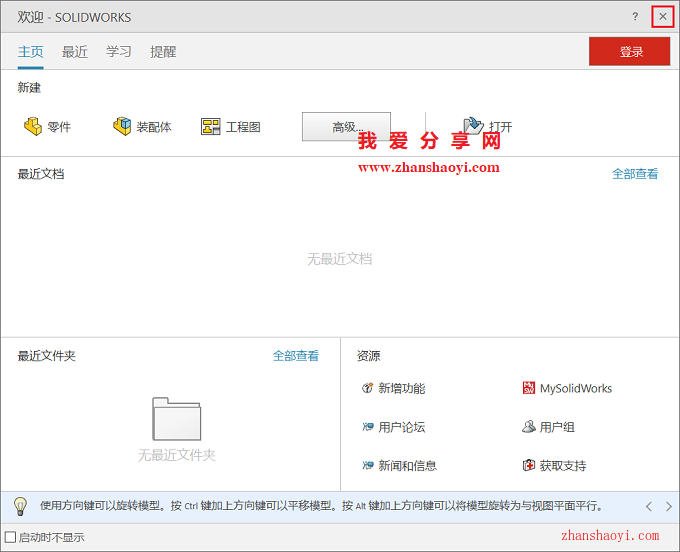Switch to the Home (主页) tab
The width and height of the screenshot is (680, 552).
30,52
